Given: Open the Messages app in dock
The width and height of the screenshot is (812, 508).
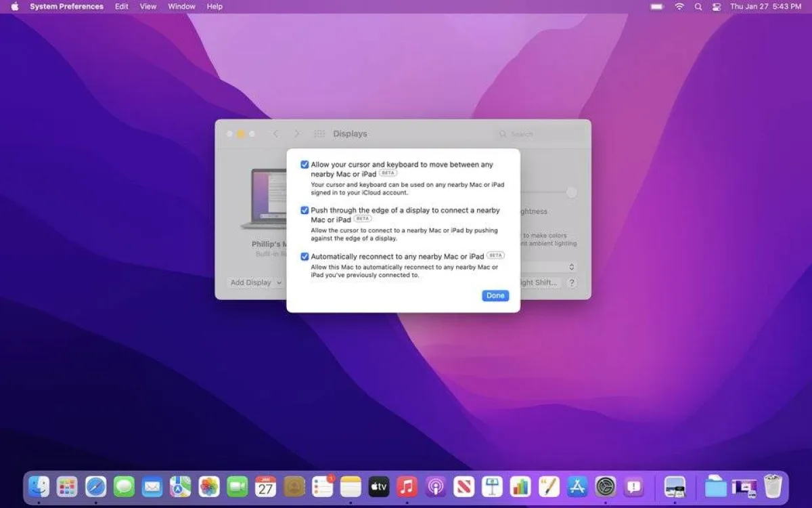Looking at the screenshot, I should coord(124,486).
